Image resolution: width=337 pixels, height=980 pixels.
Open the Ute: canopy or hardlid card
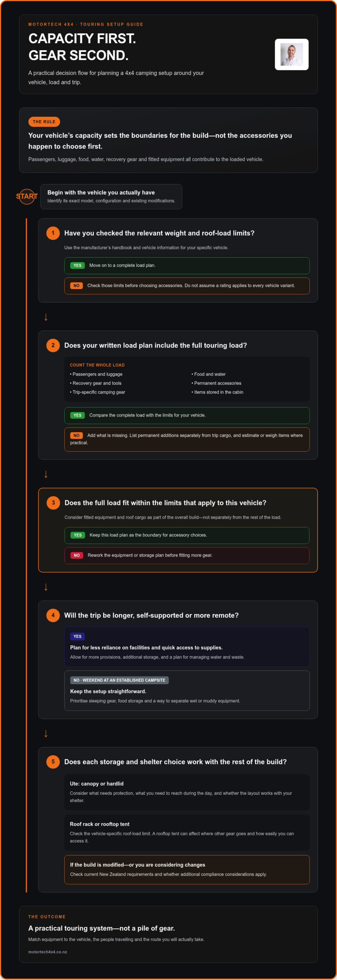click(187, 792)
